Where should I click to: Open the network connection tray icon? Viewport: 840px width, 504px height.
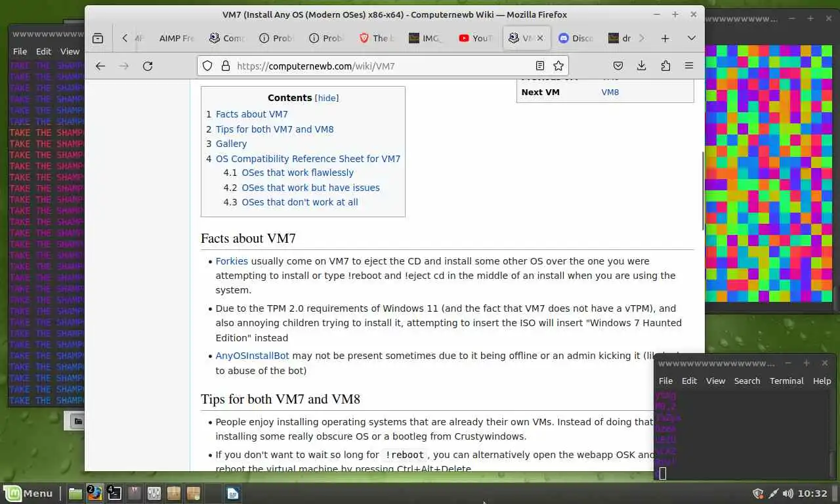tap(773, 493)
